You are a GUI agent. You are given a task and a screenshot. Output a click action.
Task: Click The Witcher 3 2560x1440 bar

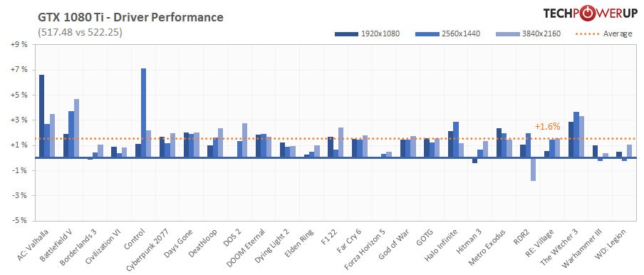576,135
